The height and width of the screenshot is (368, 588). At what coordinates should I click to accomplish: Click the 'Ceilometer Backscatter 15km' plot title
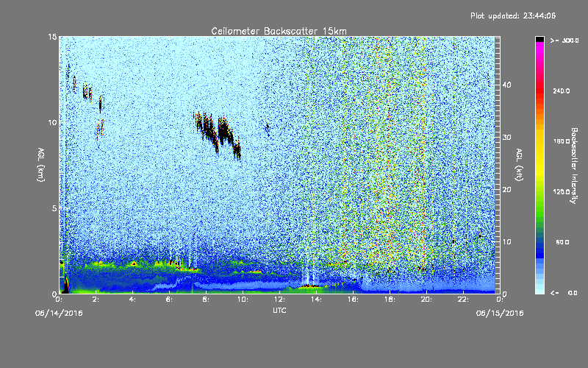279,31
